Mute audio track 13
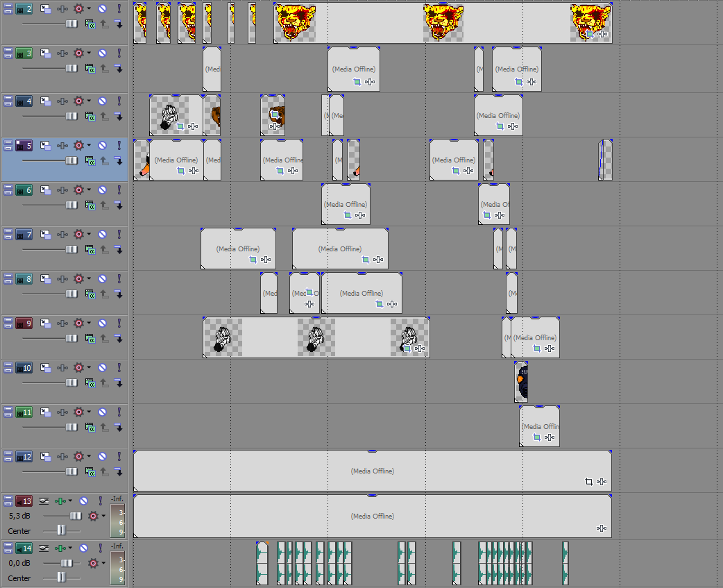This screenshot has width=723, height=588. [83, 501]
